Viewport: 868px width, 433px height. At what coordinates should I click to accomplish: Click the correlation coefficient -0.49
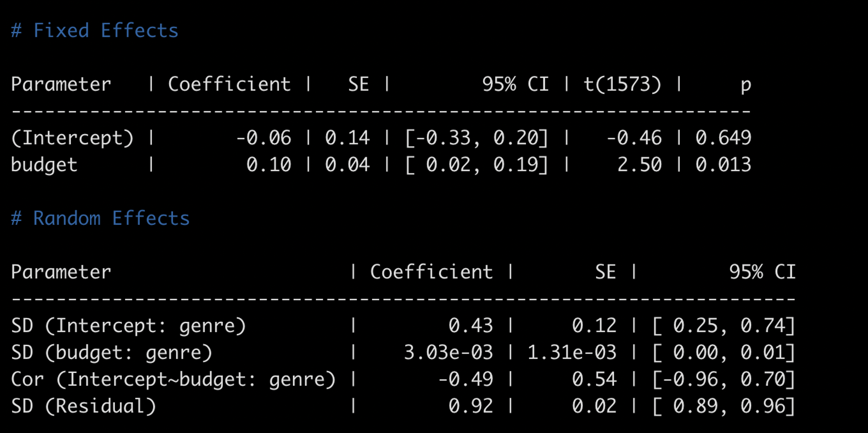(465, 380)
